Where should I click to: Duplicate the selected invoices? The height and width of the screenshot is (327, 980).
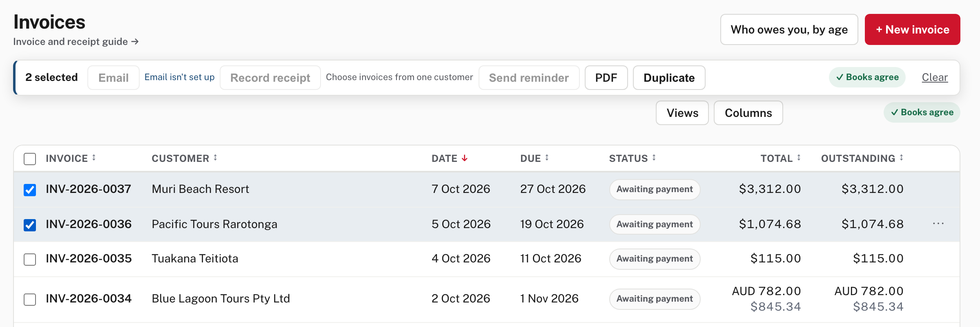(669, 78)
